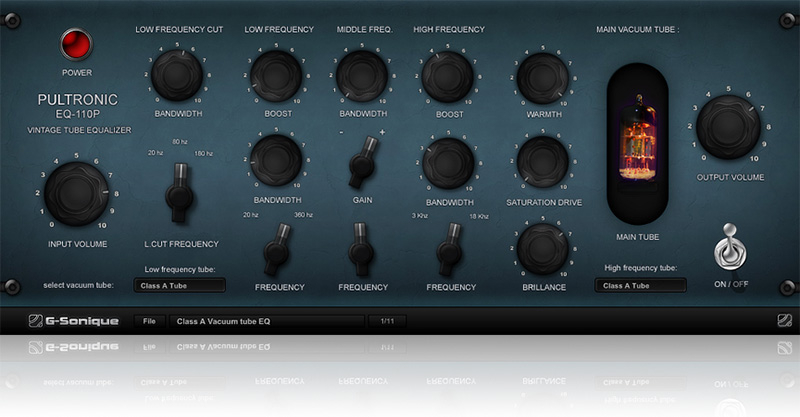Click the Saturation Drive knob
The width and height of the screenshot is (800, 417).
click(542, 161)
